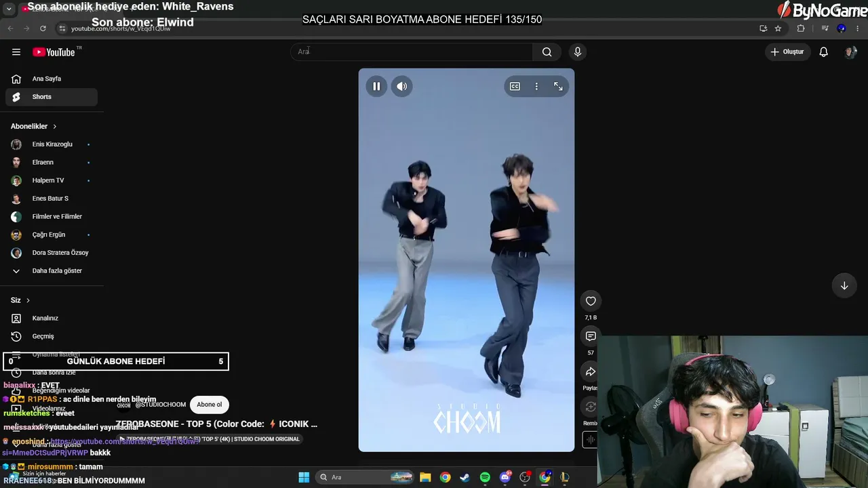
Task: Open Geçmiş watch history
Action: [52, 337]
